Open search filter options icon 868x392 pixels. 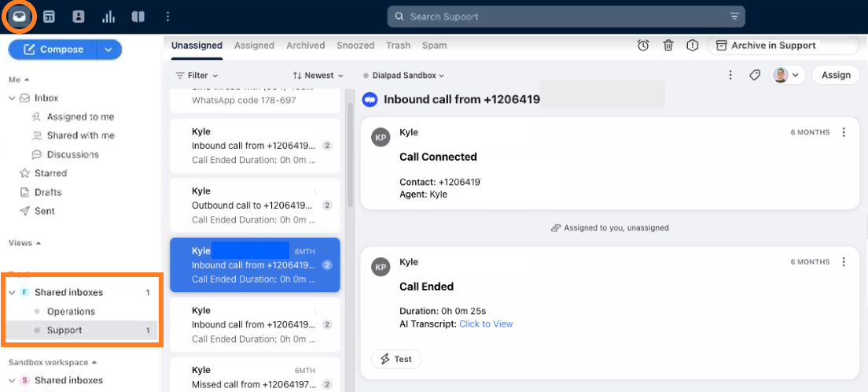[x=734, y=17]
